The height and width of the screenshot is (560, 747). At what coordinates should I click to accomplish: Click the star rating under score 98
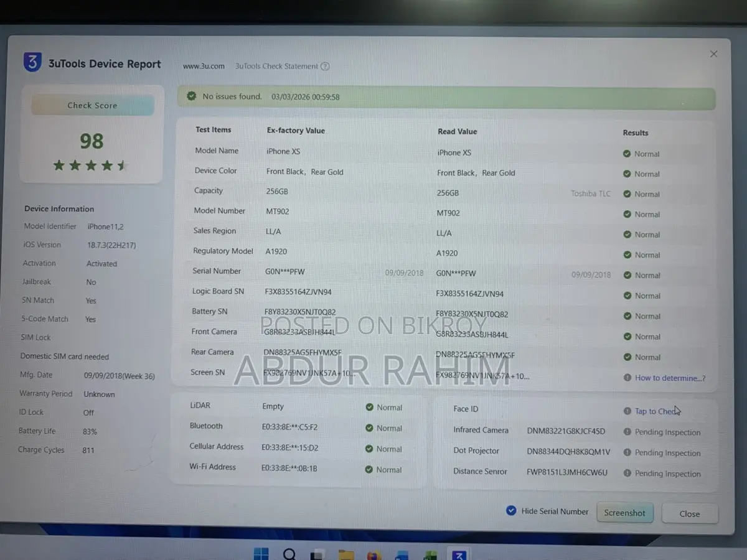coord(90,166)
